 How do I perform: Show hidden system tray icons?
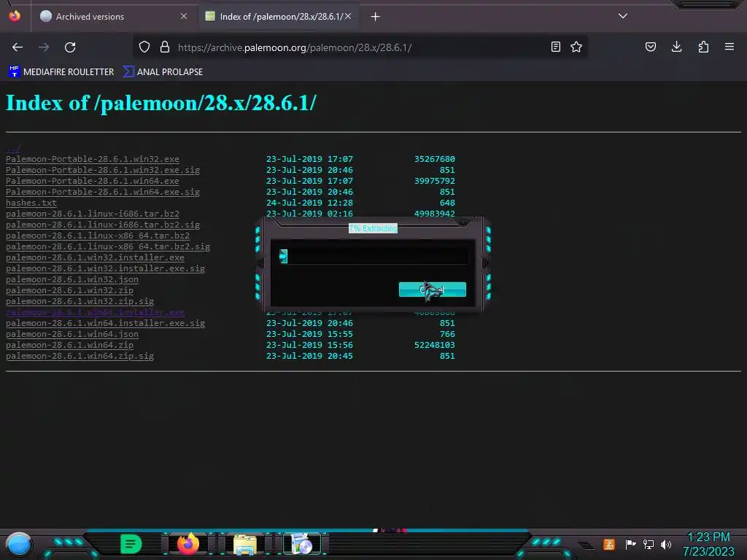tap(587, 545)
